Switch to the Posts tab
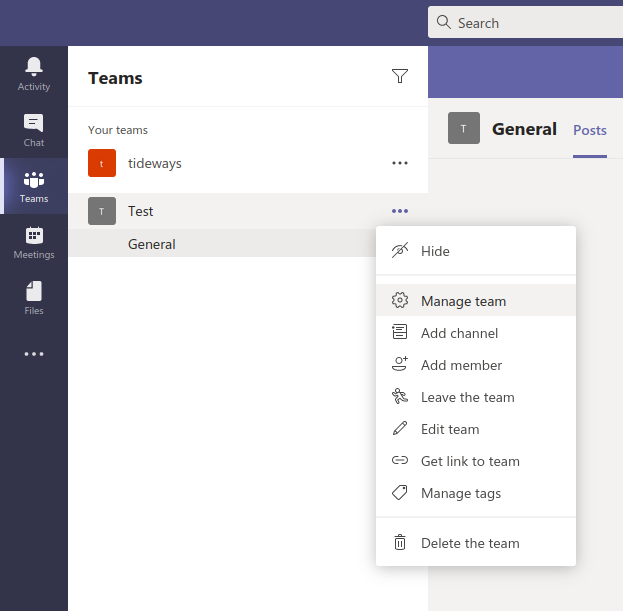This screenshot has width=623, height=611. [x=590, y=130]
